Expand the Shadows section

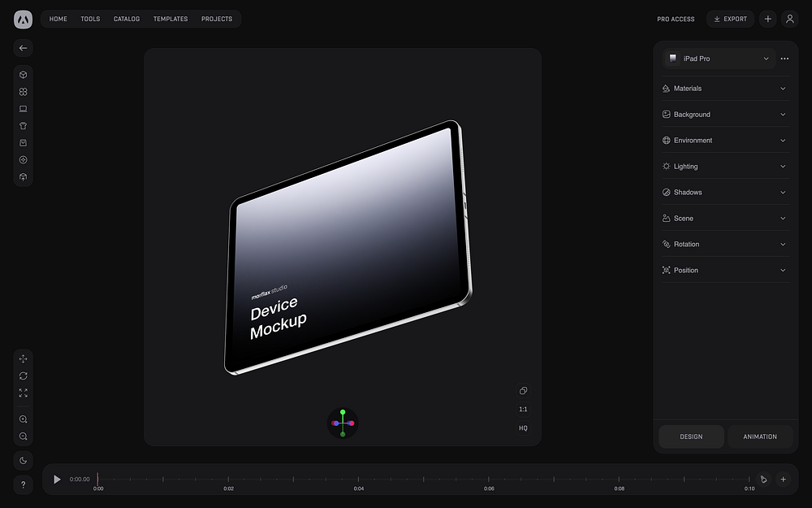[725, 193]
